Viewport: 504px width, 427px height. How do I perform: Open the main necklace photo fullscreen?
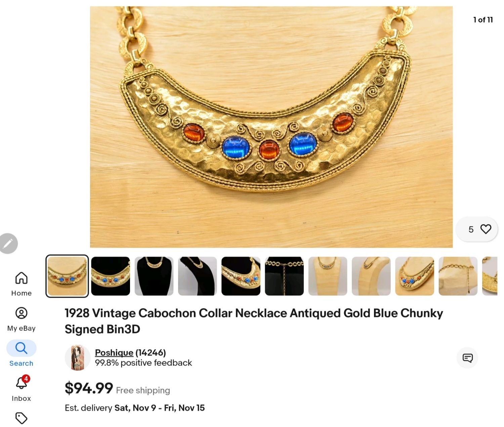tap(271, 127)
